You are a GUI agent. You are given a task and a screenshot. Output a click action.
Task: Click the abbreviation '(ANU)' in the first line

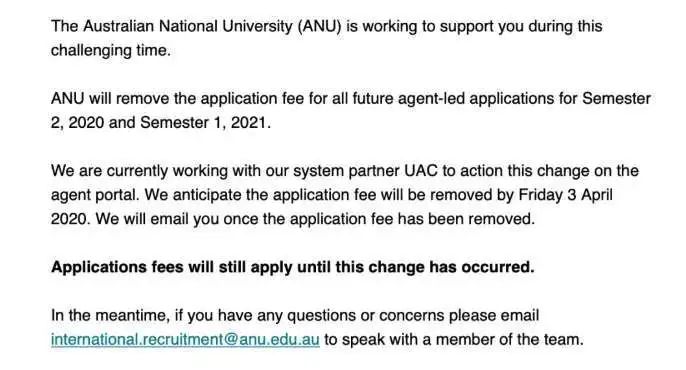[x=319, y=26]
